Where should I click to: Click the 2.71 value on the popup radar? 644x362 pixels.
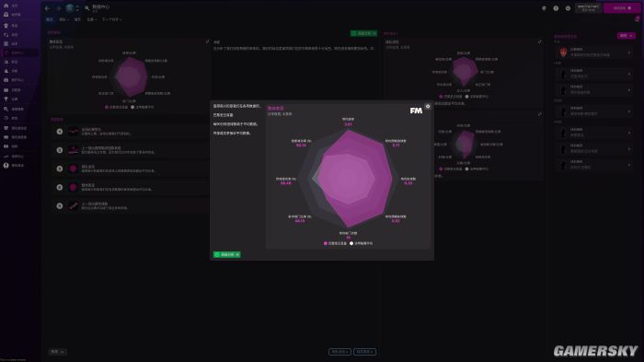pos(396,145)
